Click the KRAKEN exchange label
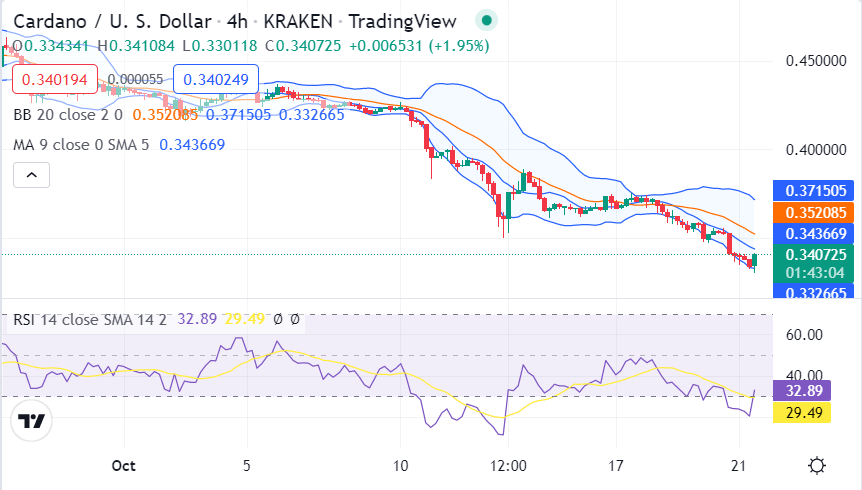 [x=298, y=21]
